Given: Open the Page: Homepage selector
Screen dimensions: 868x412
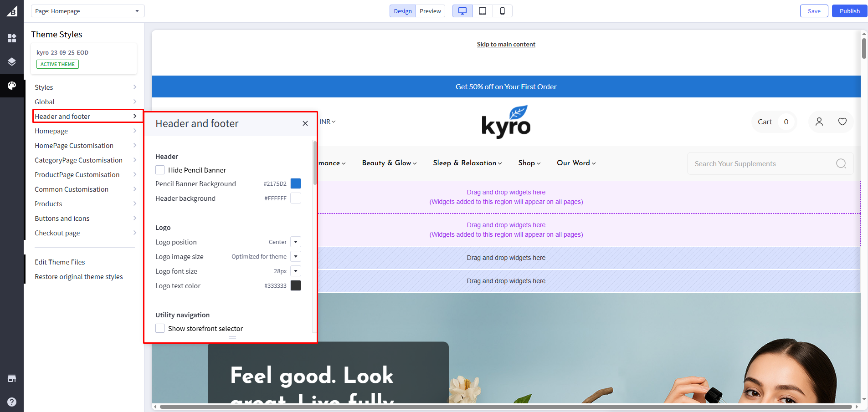Looking at the screenshot, I should 87,11.
